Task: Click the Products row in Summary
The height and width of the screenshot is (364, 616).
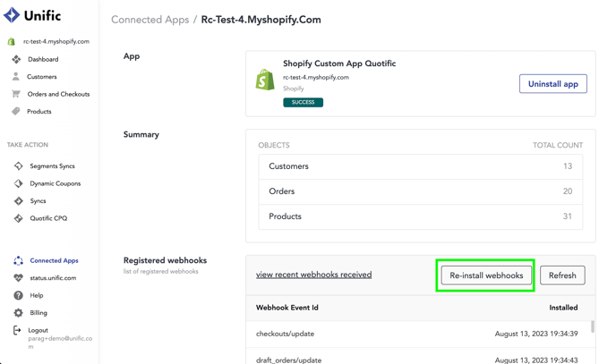Action: tap(420, 216)
